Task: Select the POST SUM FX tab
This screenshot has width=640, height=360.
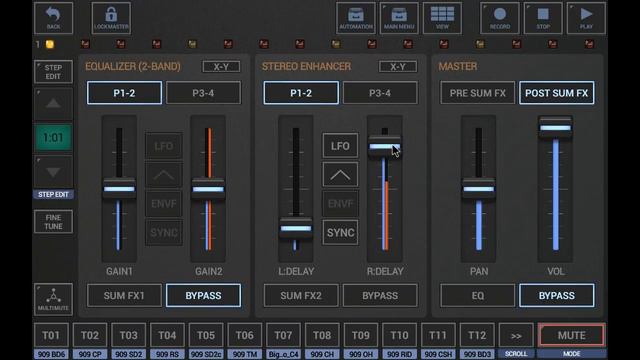Action: click(x=557, y=93)
